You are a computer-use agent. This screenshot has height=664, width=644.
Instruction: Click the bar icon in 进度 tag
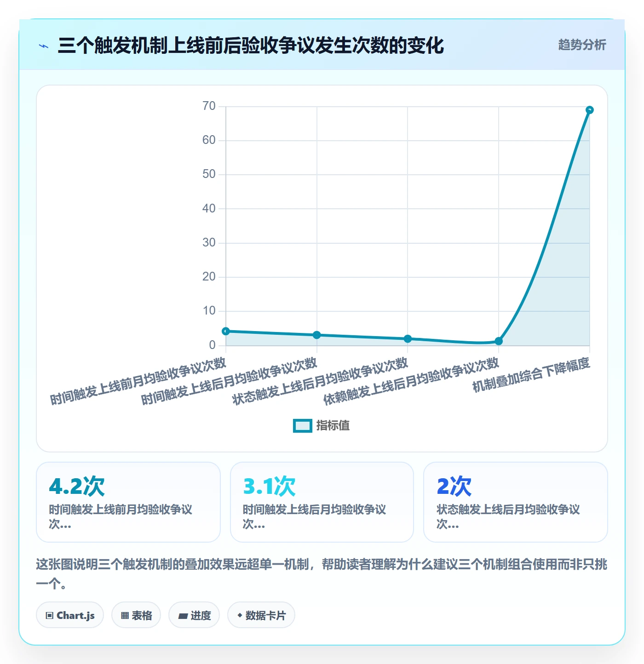(183, 616)
